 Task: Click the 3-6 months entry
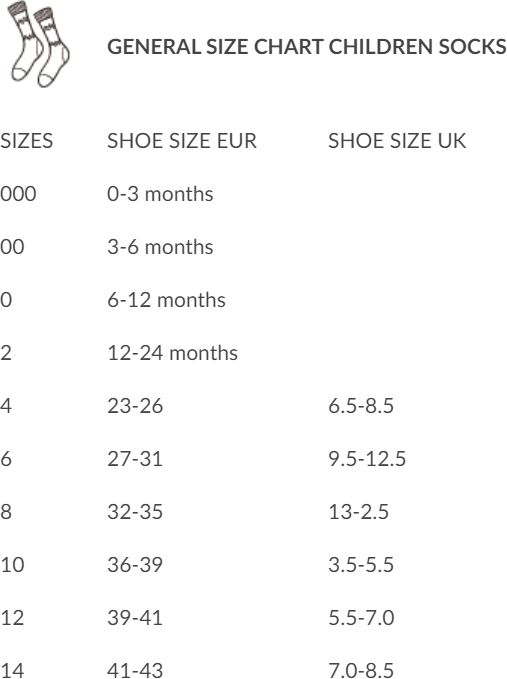(x=160, y=247)
